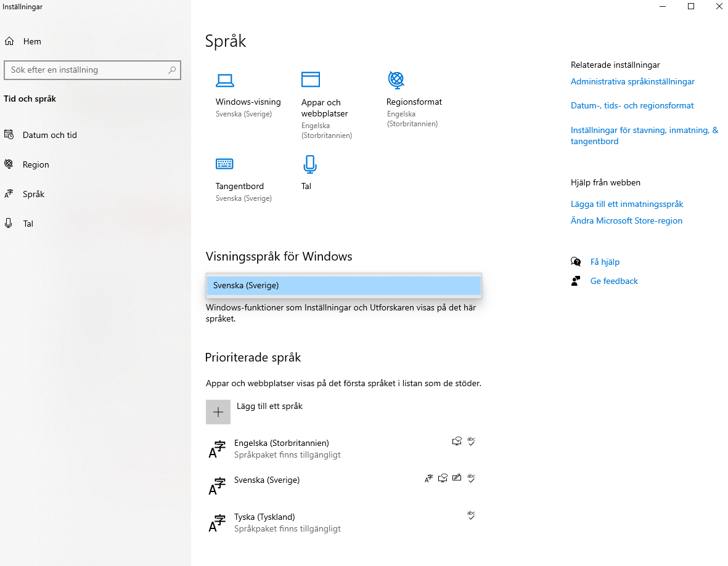
Task: Click the Hem home icon
Action: [9, 41]
